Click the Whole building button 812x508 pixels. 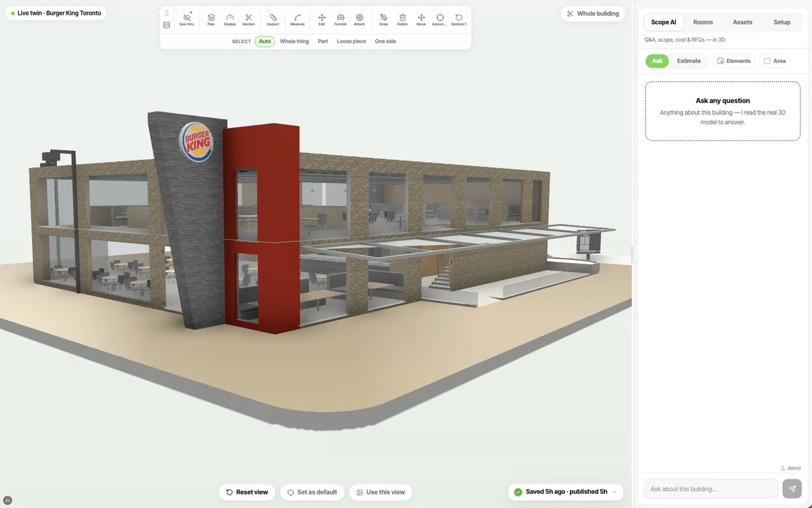pyautogui.click(x=593, y=14)
